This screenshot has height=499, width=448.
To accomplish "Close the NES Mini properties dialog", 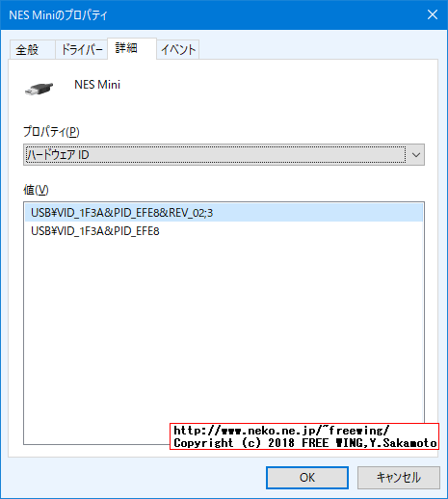I will pos(433,14).
